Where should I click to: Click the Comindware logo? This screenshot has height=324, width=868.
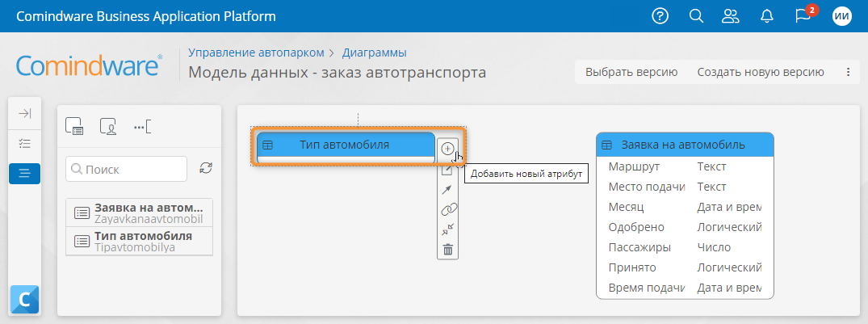pos(90,65)
